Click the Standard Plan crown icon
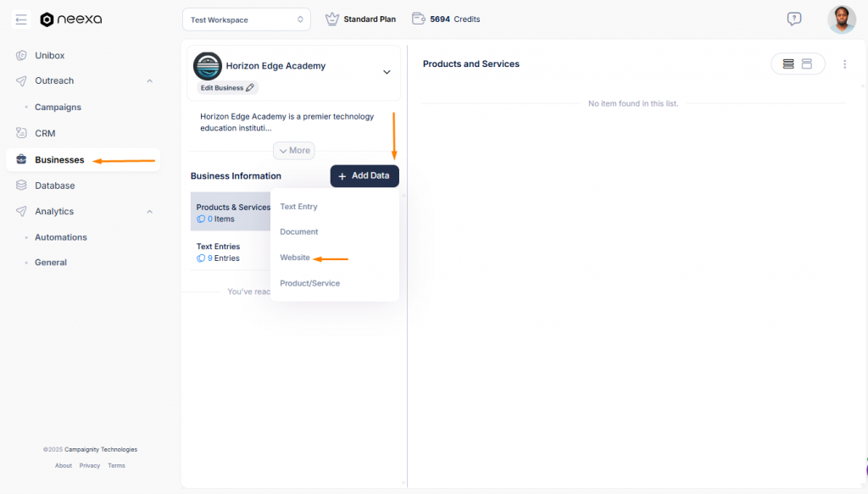The height and width of the screenshot is (494, 868). pos(332,19)
